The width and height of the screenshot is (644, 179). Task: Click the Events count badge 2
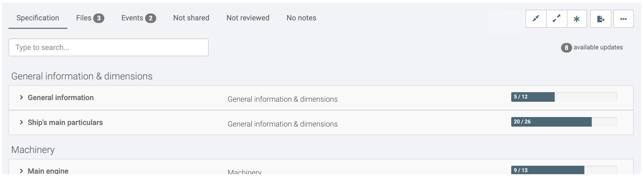click(x=151, y=18)
